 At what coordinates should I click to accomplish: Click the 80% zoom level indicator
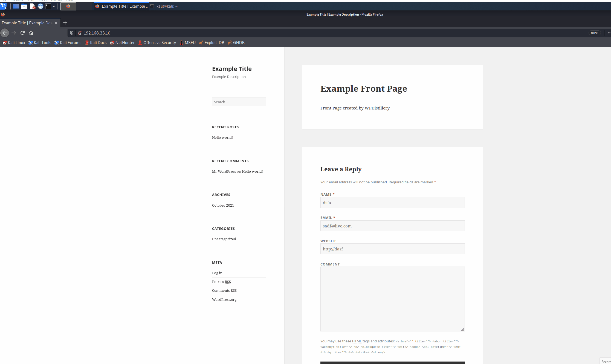(594, 33)
